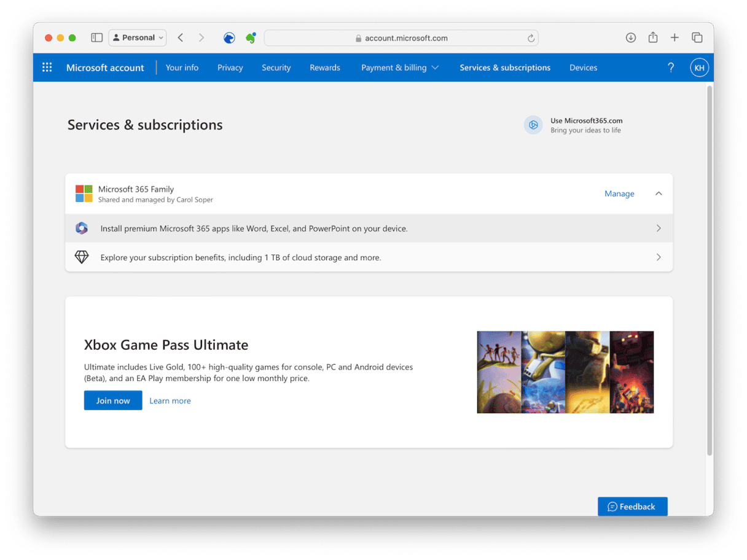
Task: Go to the Security tab
Action: [x=276, y=68]
